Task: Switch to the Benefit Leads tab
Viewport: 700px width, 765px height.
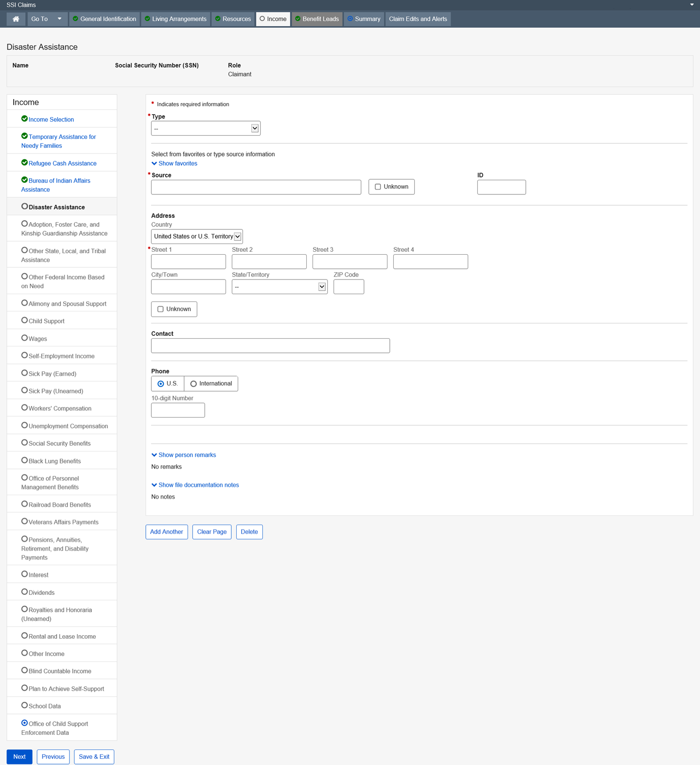Action: point(317,19)
